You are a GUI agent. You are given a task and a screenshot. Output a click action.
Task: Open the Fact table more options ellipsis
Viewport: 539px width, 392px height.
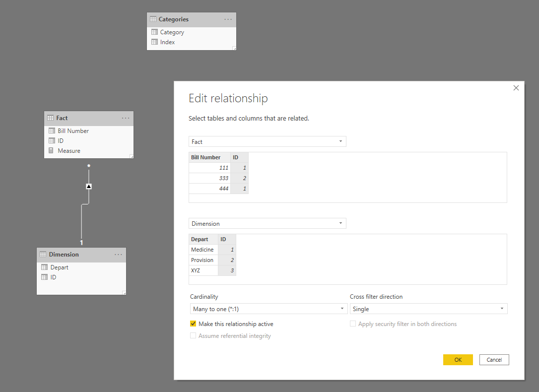[126, 118]
